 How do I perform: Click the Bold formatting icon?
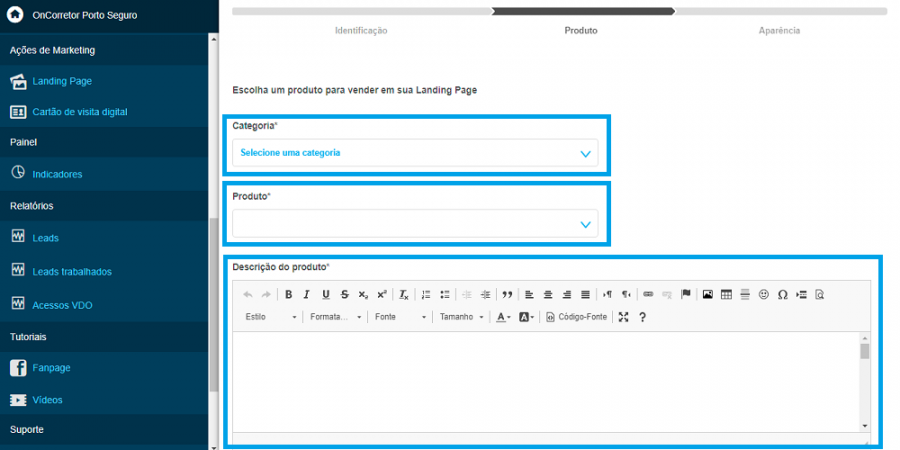pyautogui.click(x=289, y=294)
